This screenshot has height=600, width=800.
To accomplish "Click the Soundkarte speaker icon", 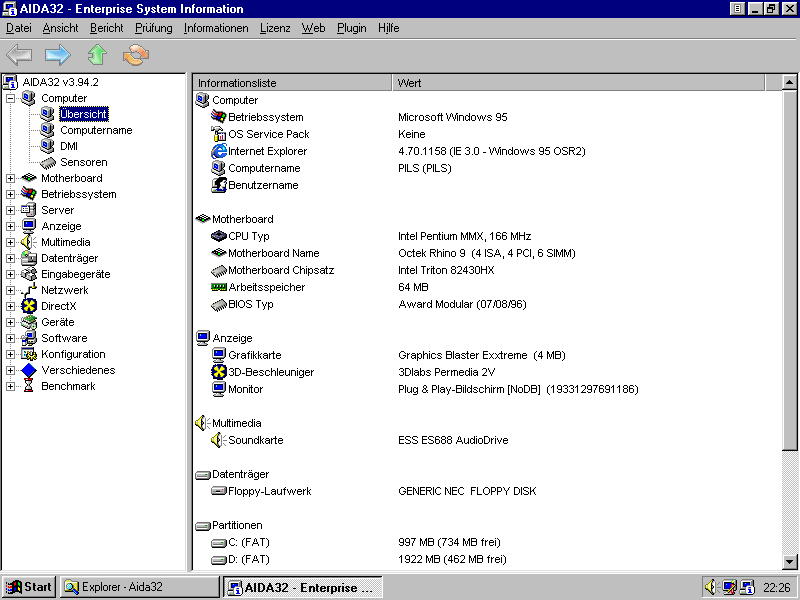I will pos(219,440).
